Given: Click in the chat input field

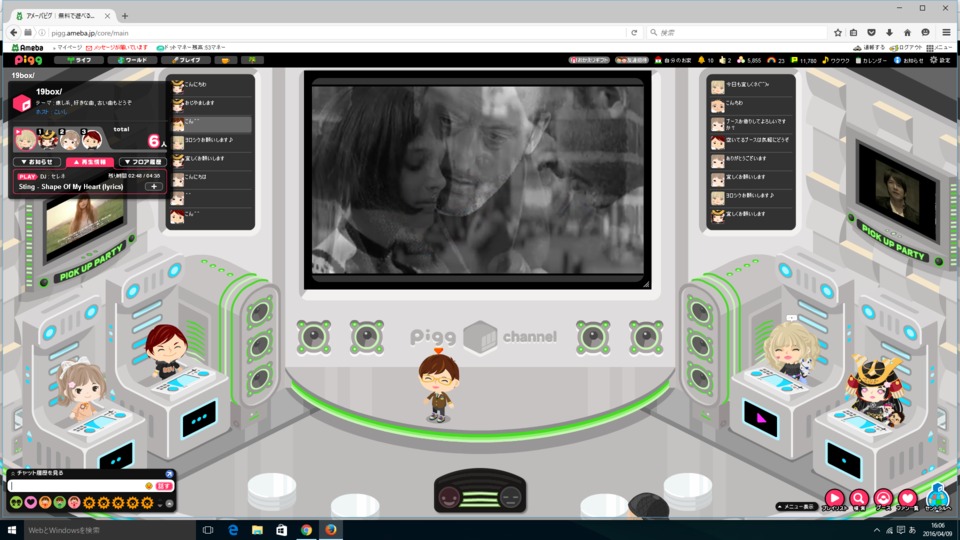Looking at the screenshot, I should pyautogui.click(x=76, y=486).
